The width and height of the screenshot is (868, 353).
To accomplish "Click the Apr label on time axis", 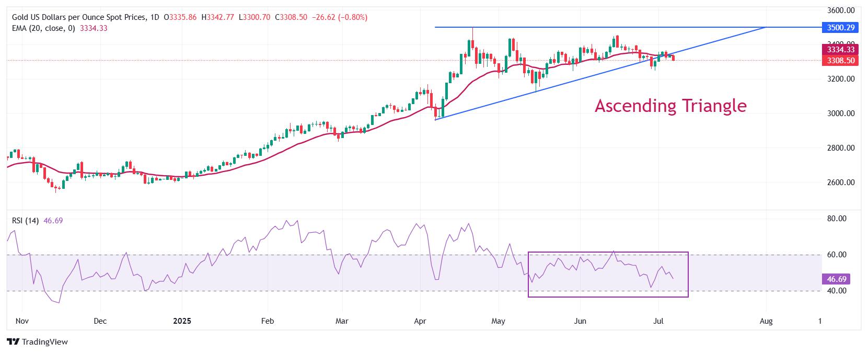I will pyautogui.click(x=420, y=321).
